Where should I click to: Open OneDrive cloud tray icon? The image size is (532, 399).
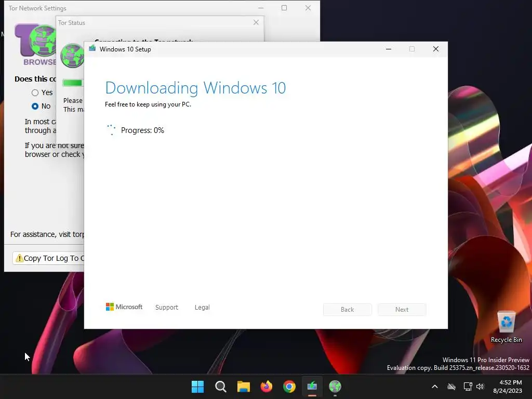pyautogui.click(x=451, y=387)
